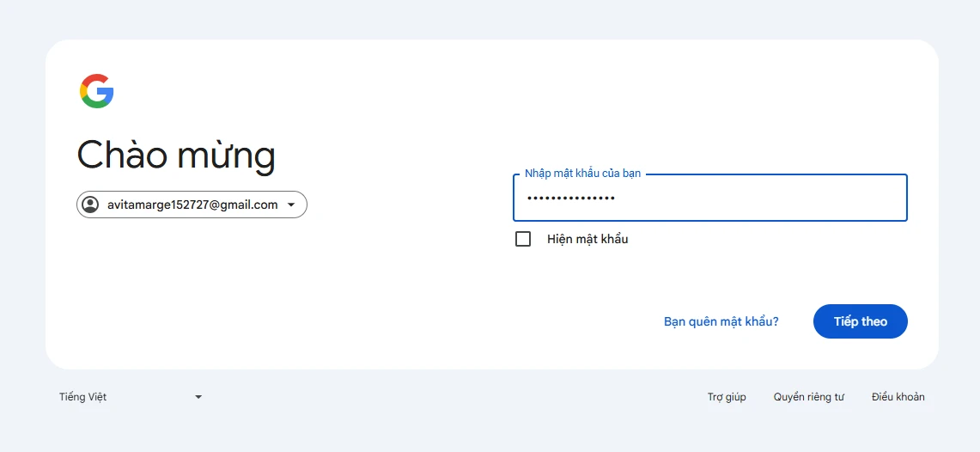Image resolution: width=980 pixels, height=452 pixels.
Task: Click the account avatar icon beside the email
Action: (90, 205)
